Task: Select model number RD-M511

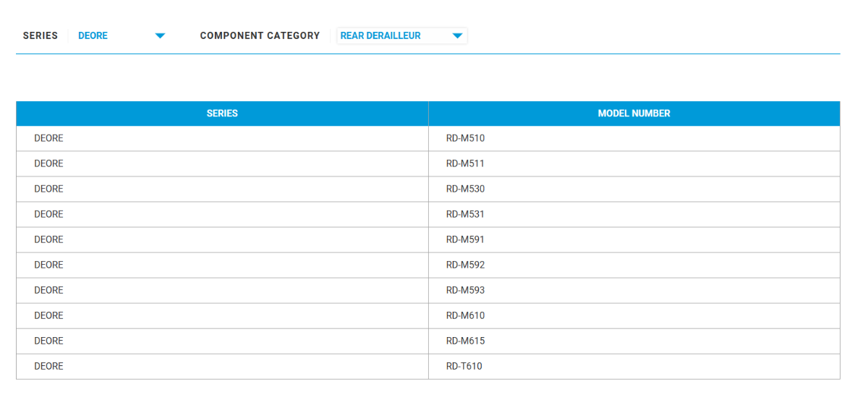Action: coord(465,163)
